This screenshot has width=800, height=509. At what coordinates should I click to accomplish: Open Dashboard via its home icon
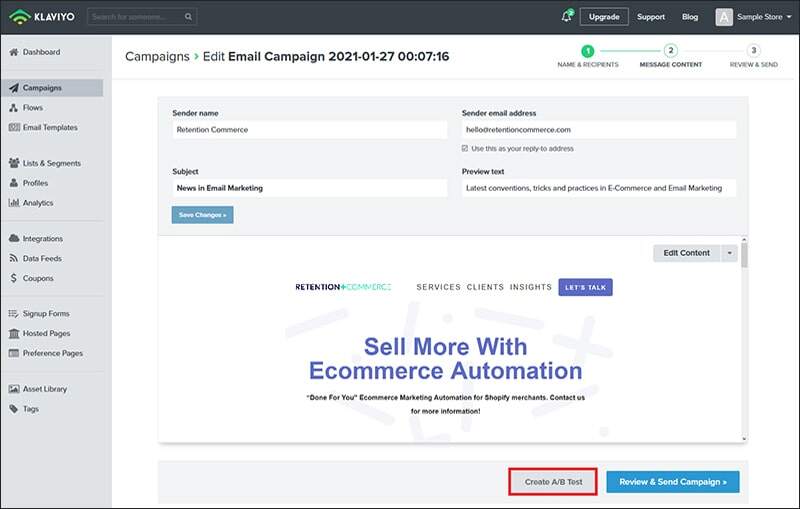point(14,52)
